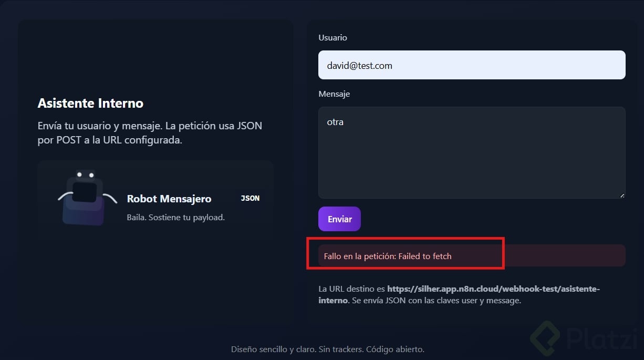Click the Mensaje field label
644x360 pixels.
[x=334, y=94]
